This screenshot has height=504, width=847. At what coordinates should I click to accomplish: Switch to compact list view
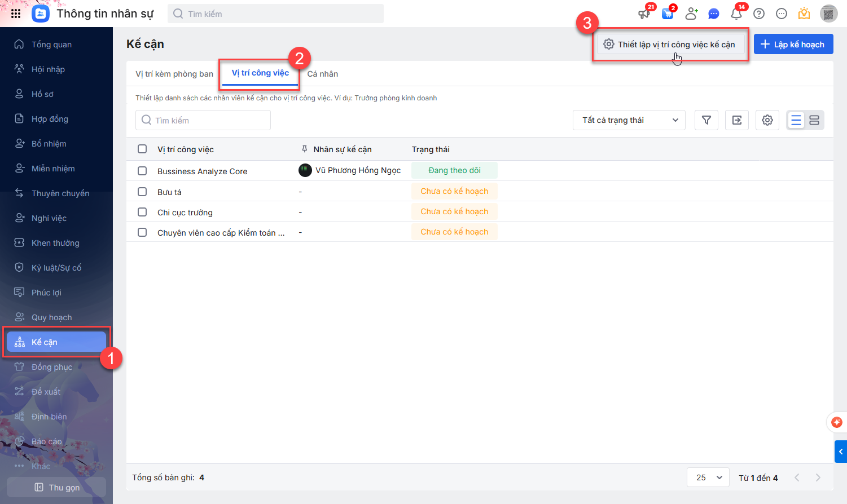pyautogui.click(x=796, y=120)
